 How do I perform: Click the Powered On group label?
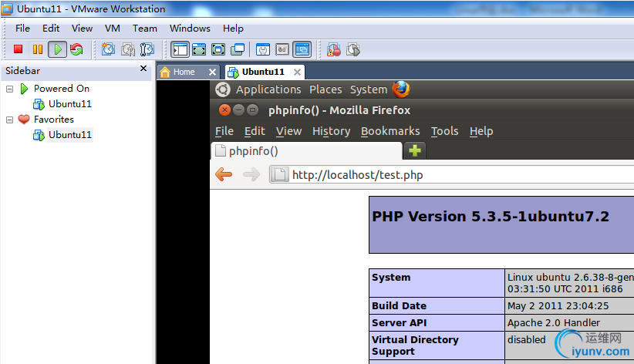point(62,89)
